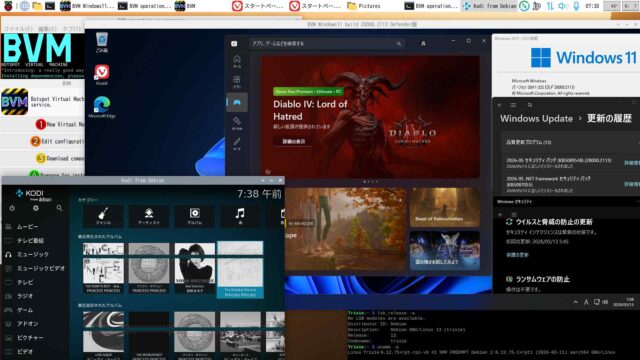Open Albums category tile with disc icon

point(195,216)
